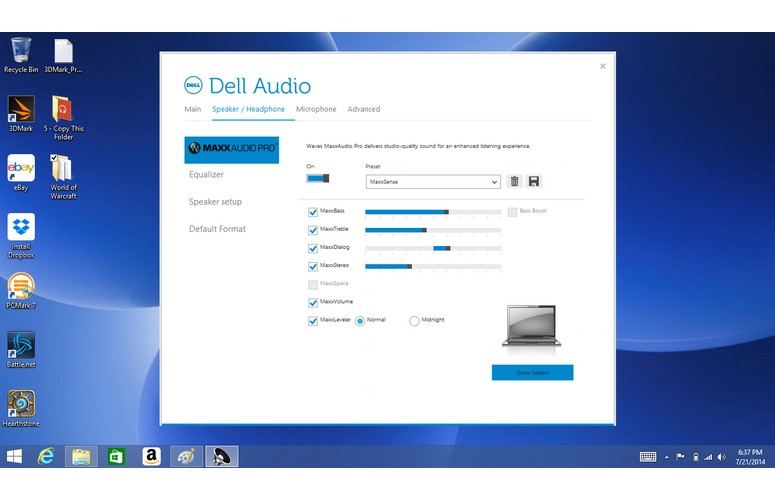Select the eBay desktop shortcut
Screen dimensions: 775x500
click(x=21, y=172)
